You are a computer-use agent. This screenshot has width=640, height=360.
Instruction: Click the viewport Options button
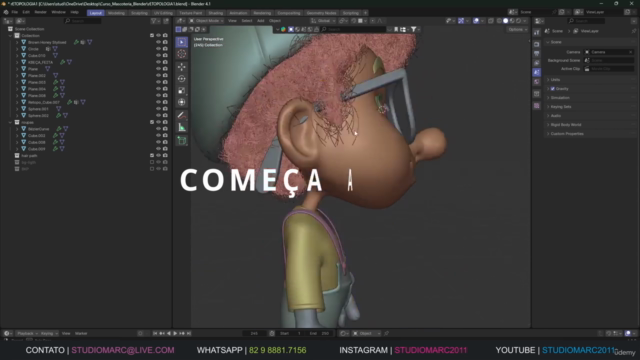[x=517, y=29]
